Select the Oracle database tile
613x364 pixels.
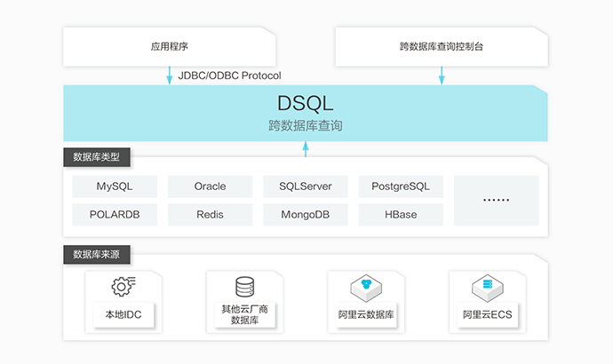coord(210,186)
